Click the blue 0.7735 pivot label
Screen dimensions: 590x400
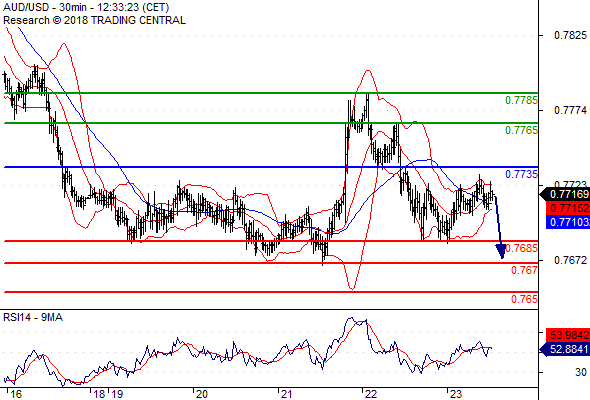[522, 174]
